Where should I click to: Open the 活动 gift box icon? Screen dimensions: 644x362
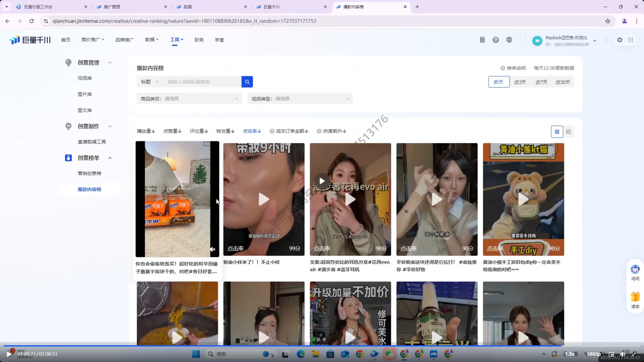pos(635,297)
